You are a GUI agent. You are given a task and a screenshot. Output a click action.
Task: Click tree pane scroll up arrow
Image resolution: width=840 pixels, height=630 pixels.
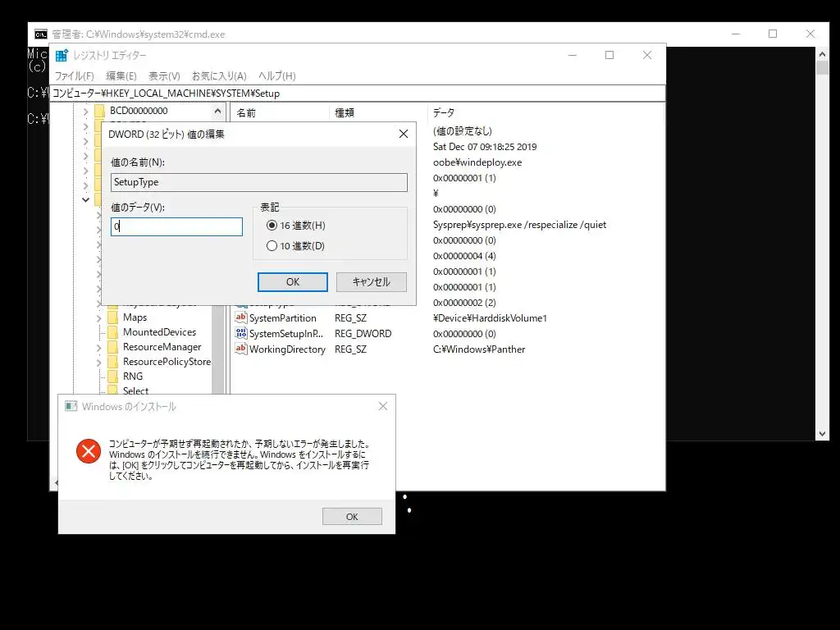(x=217, y=112)
